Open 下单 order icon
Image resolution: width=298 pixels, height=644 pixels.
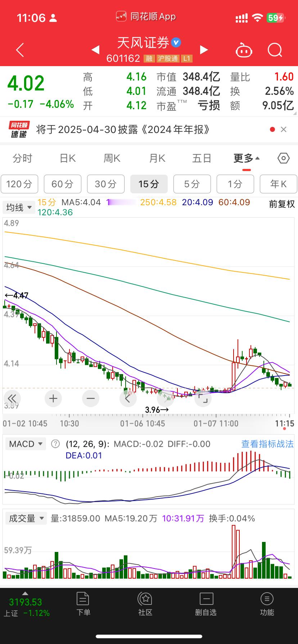click(83, 604)
